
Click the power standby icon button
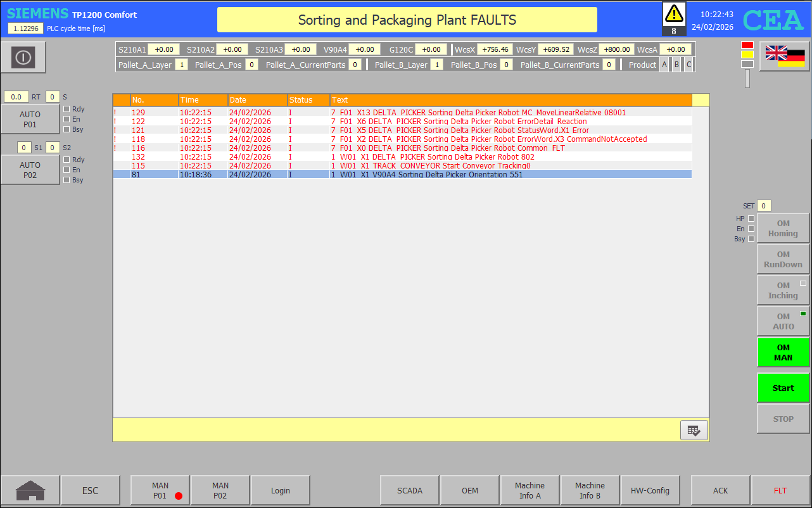click(23, 57)
